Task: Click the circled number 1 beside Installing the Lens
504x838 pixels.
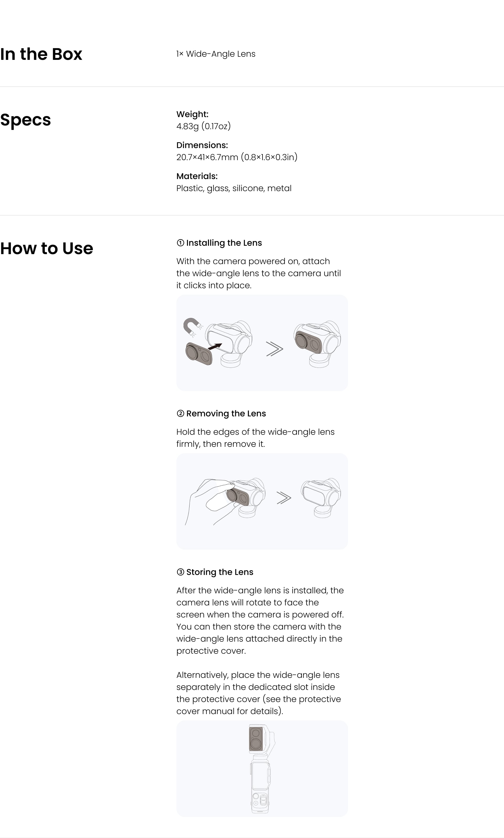Action: pyautogui.click(x=180, y=243)
